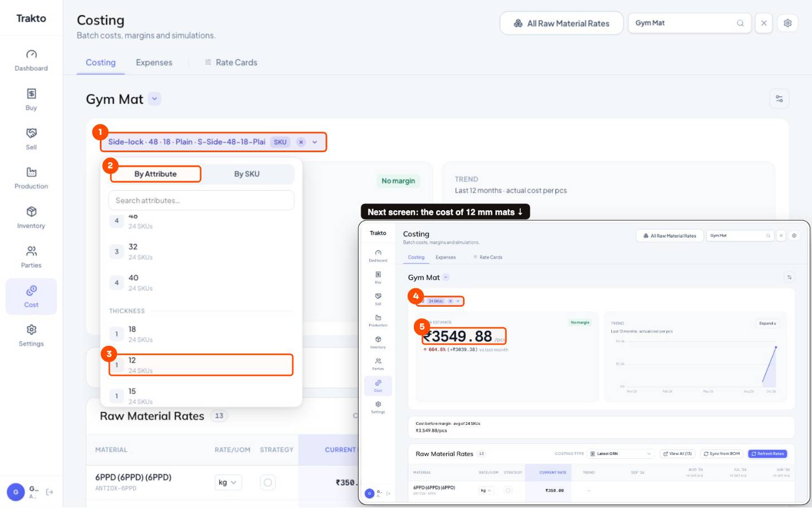Open the kg unit dropdown for 6PPD on main screen
This screenshot has width=812, height=508.
tap(228, 482)
